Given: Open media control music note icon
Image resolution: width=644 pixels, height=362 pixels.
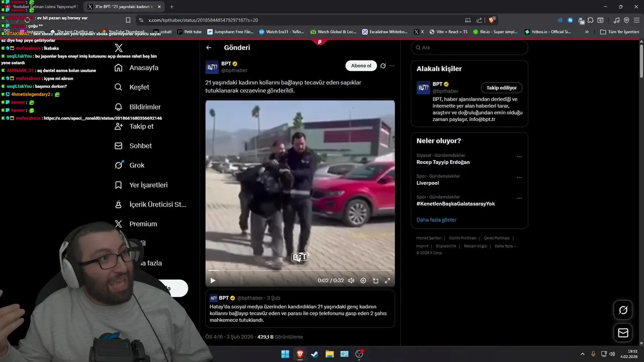Looking at the screenshot, I should tap(616, 20).
